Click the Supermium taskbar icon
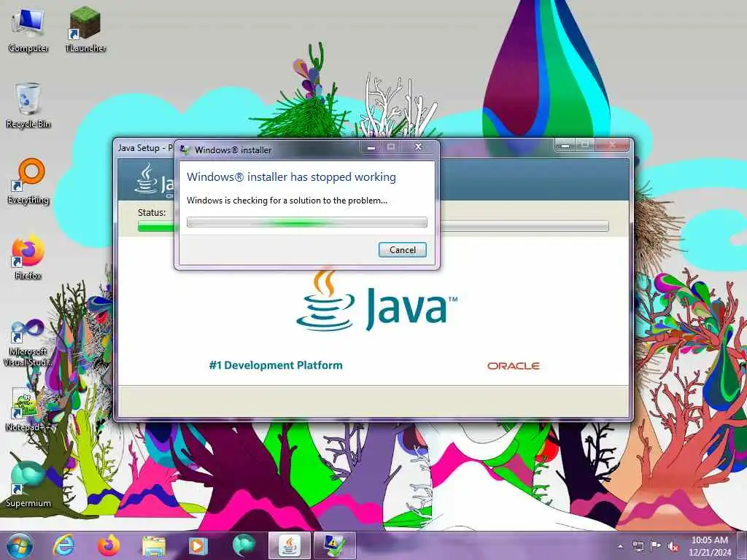This screenshot has width=747, height=560. coord(243,545)
